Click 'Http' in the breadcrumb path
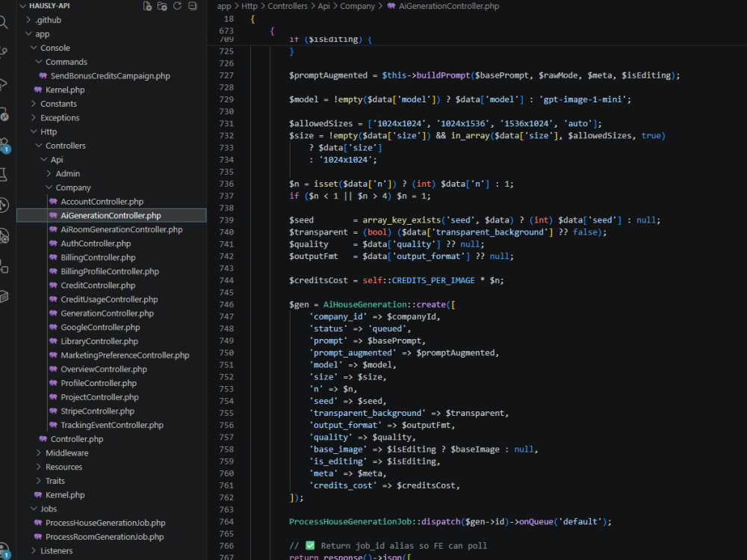The image size is (747, 560). coord(249,6)
